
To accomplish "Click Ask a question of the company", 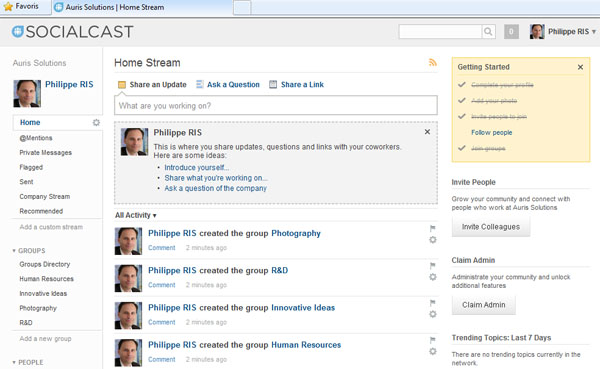I will click(215, 188).
